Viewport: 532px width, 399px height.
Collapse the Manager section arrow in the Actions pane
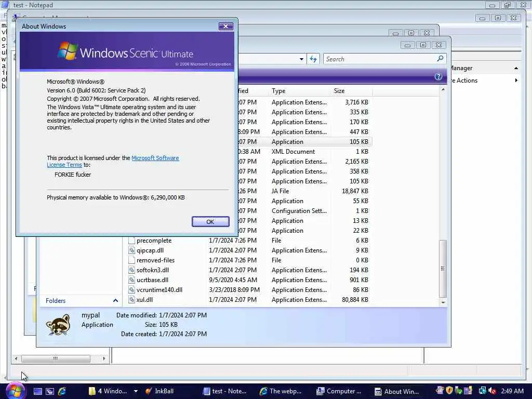click(x=516, y=68)
